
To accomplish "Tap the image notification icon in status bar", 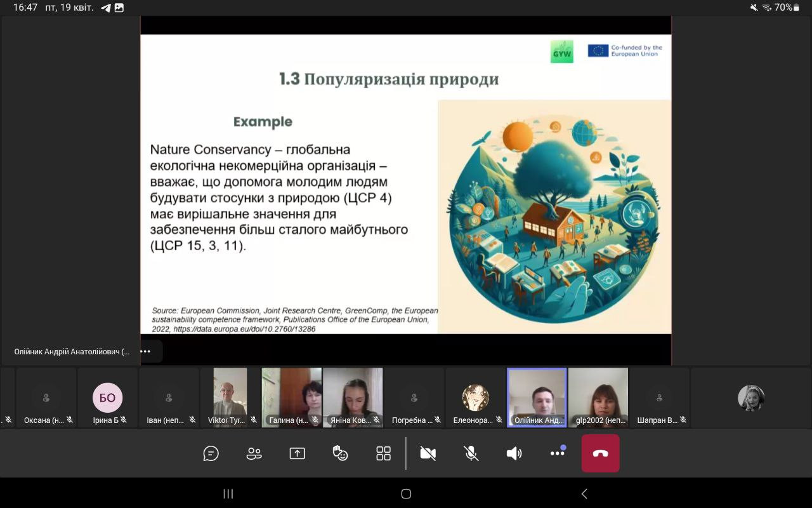I will coord(119,8).
